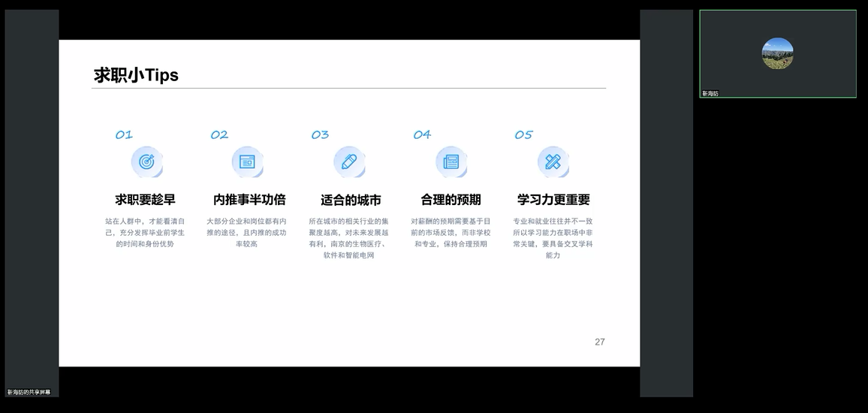868x413 pixels.
Task: Click the crossed ruler and pencil icon
Action: tap(553, 161)
